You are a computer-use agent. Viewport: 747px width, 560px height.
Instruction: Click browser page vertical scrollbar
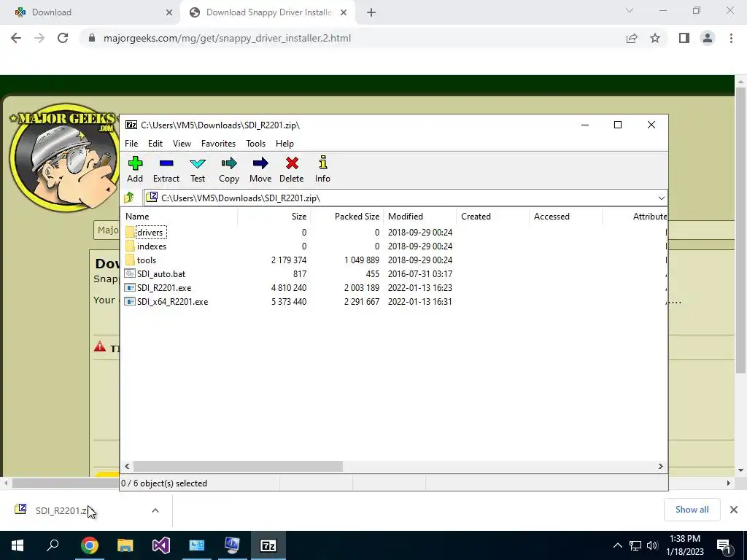coord(740,230)
